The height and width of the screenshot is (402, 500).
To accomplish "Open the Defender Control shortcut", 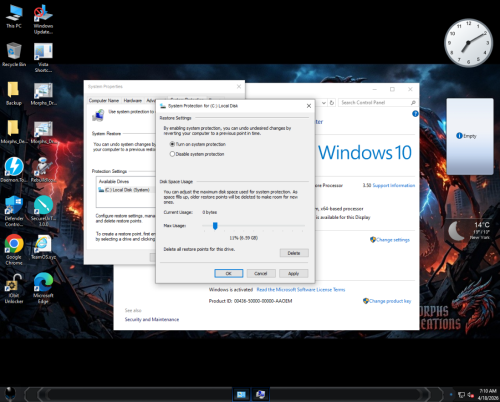I will tap(14, 211).
